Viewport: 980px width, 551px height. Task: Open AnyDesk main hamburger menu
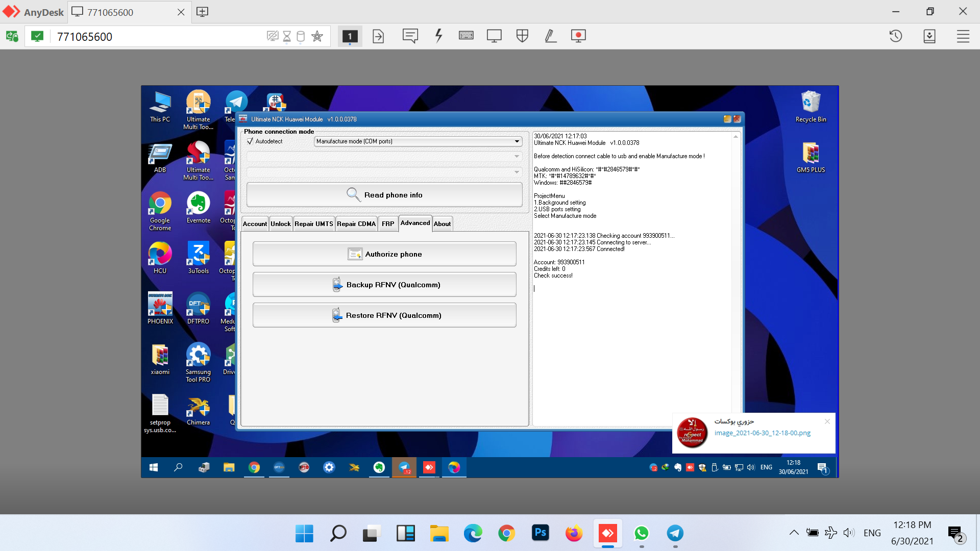coord(963,36)
